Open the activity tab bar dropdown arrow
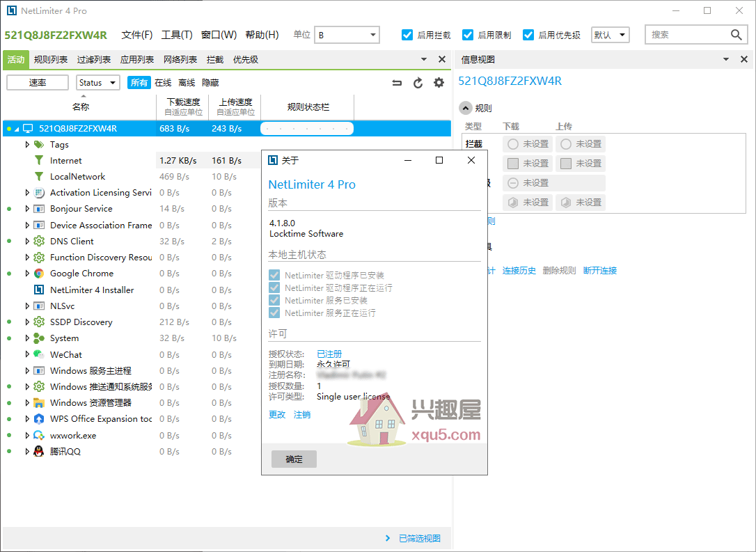This screenshot has height=552, width=756. (424, 59)
